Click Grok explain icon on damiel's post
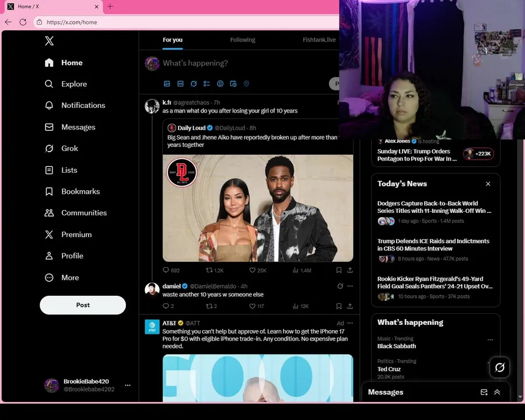525x420 pixels. coord(340,286)
